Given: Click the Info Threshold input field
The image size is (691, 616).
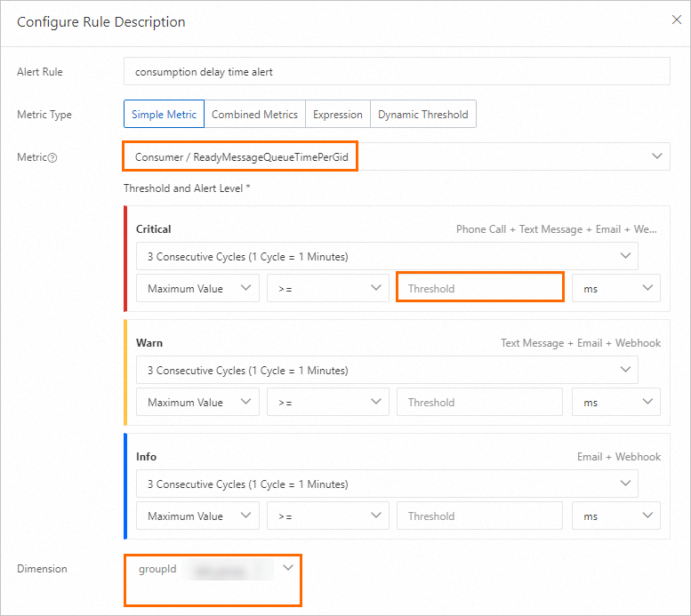Looking at the screenshot, I should click(479, 516).
